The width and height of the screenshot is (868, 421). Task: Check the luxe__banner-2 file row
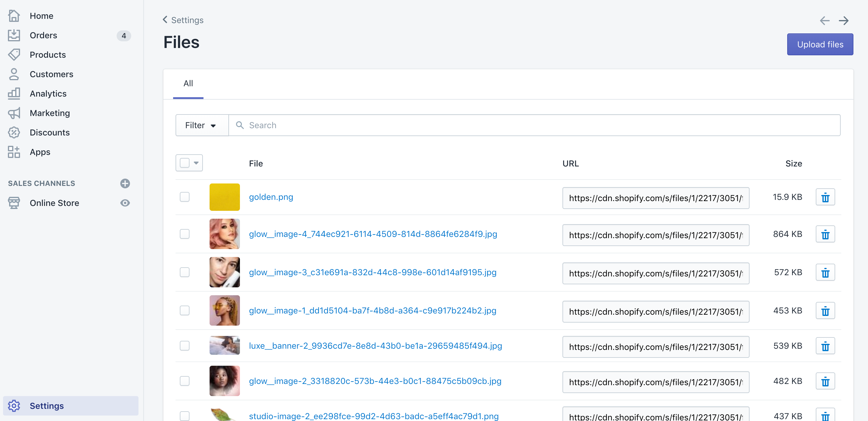185,345
